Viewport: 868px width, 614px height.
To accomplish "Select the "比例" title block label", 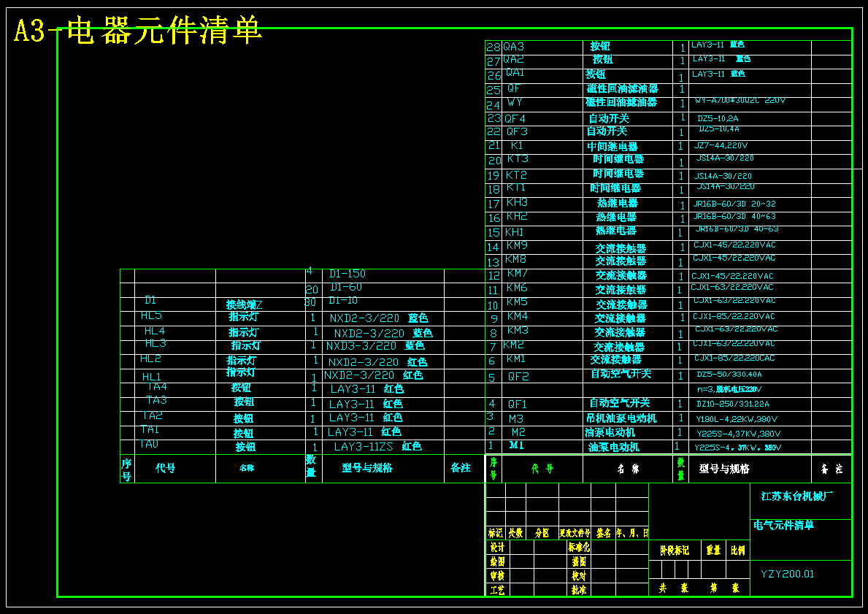I will point(738,550).
